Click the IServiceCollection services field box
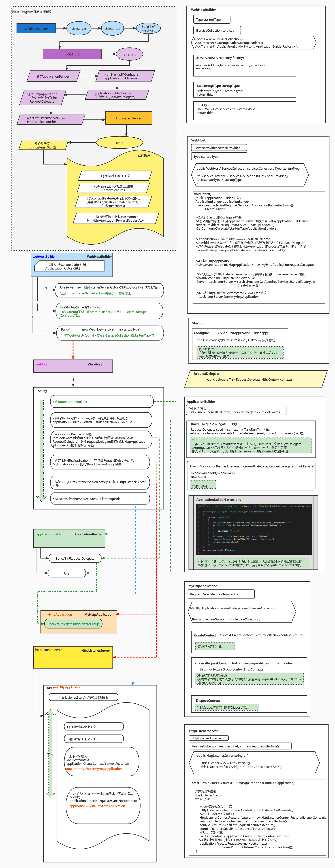Image resolution: width=335 pixels, height=868 pixels. coord(217,30)
